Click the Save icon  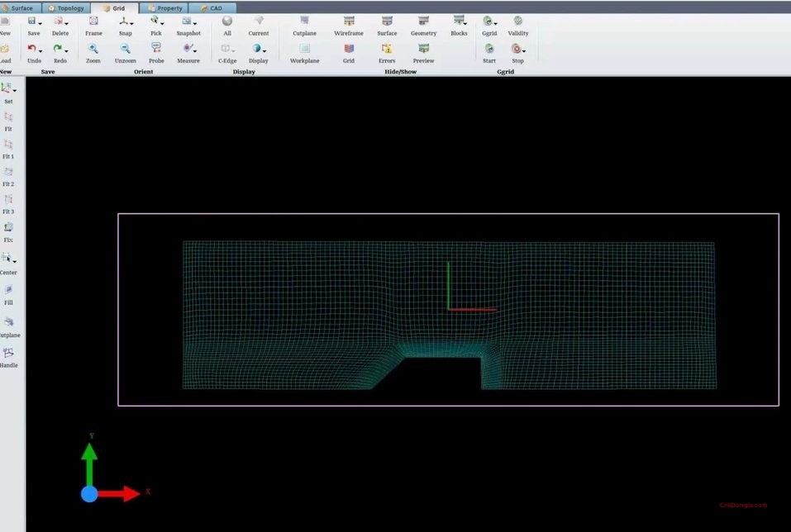[31, 21]
